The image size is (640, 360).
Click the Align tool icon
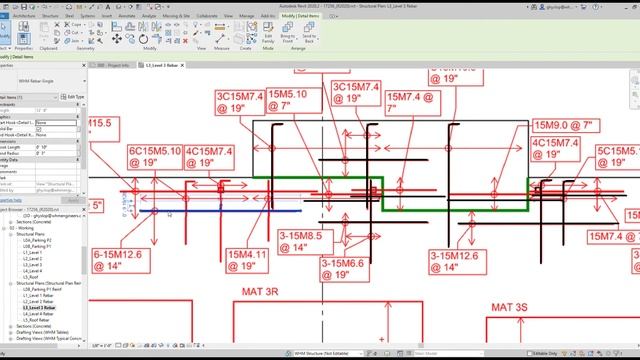117,27
